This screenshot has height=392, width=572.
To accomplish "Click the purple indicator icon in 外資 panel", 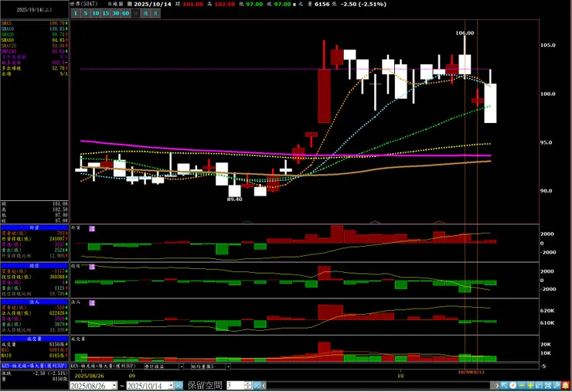I will point(92,229).
